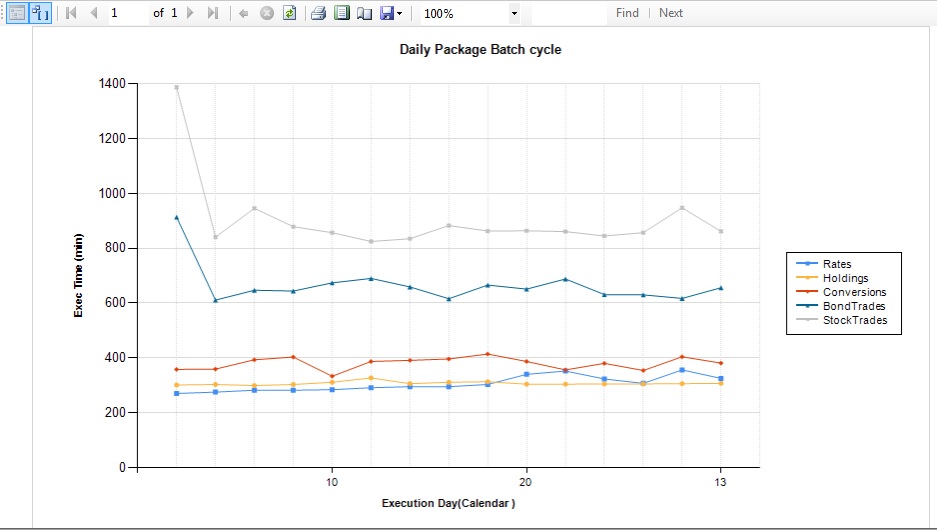Select the Conversions legend item
The width and height of the screenshot is (937, 530).
pos(854,292)
